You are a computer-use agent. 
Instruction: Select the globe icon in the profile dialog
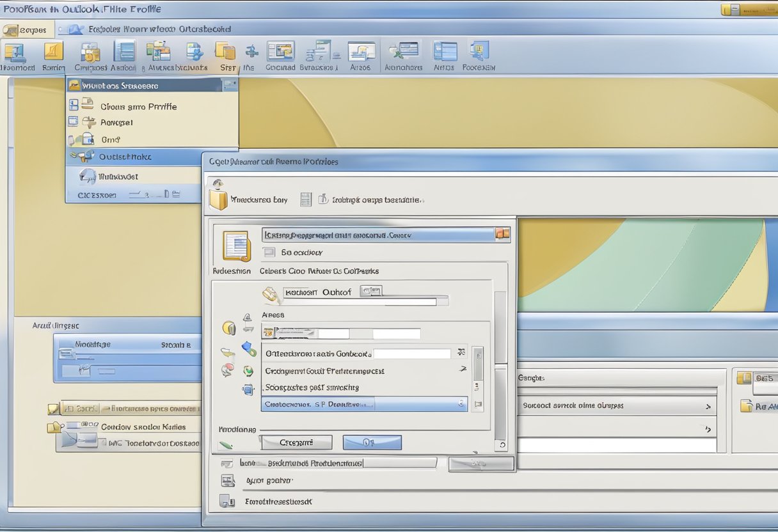coord(248,369)
